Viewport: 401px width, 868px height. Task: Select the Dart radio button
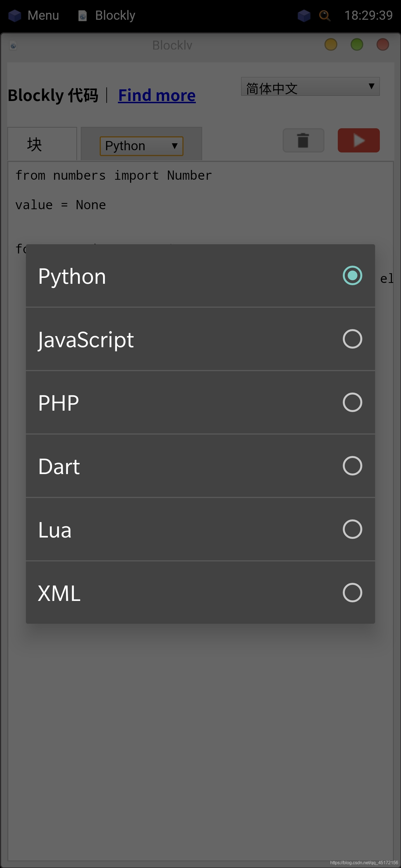tap(352, 465)
